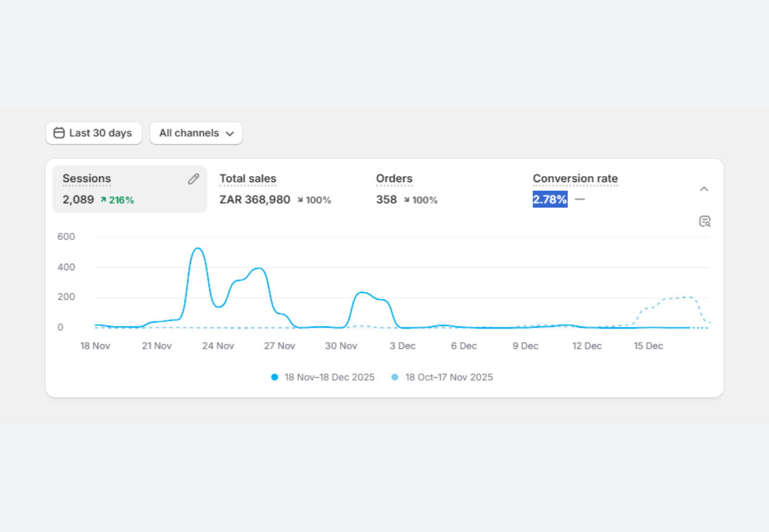Viewport: 769px width, 532px height.
Task: Click the green up arrow next to 216%
Action: tap(104, 200)
